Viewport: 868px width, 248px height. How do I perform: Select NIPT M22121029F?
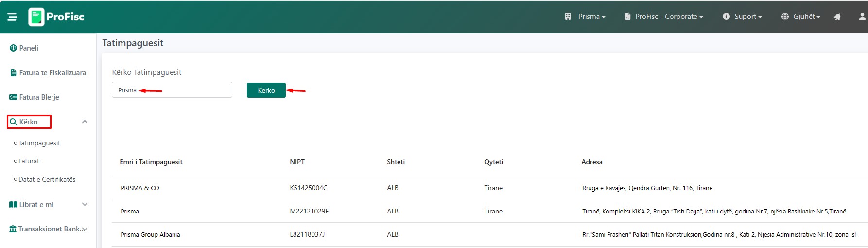309,212
